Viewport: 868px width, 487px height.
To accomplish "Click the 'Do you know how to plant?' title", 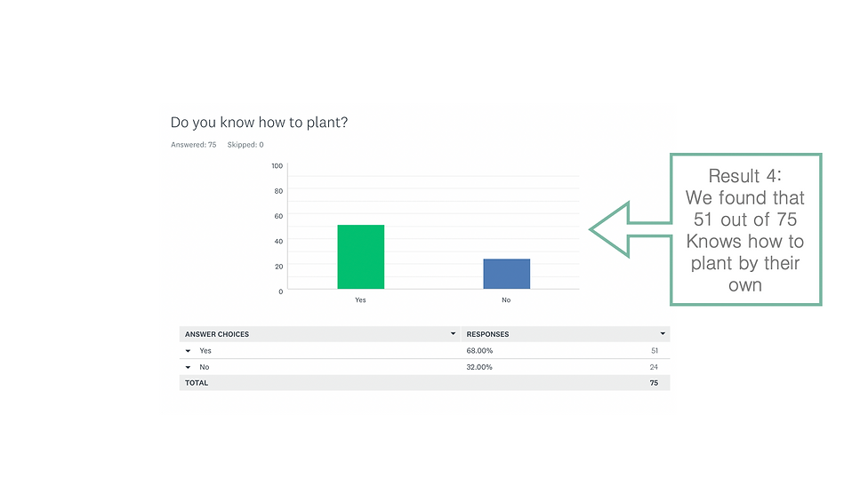I will pyautogui.click(x=259, y=123).
